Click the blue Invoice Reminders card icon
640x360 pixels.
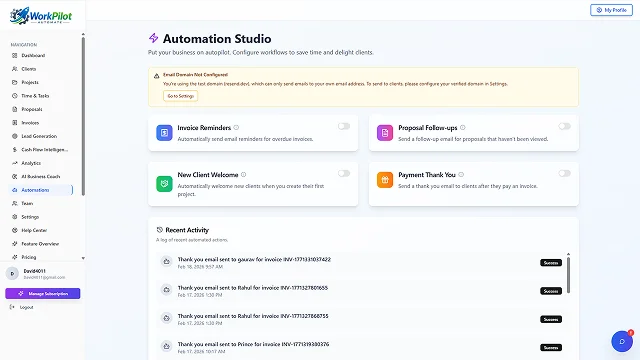[x=164, y=133]
